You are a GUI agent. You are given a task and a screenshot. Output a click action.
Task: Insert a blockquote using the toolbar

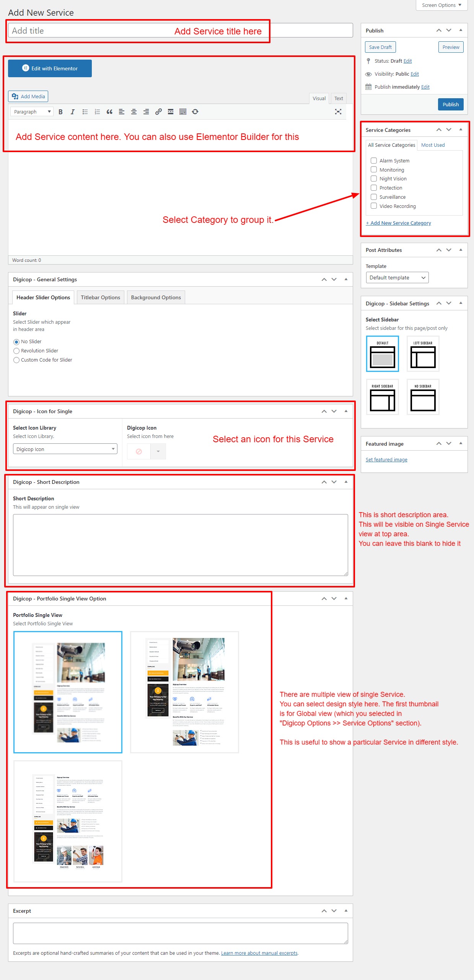pyautogui.click(x=109, y=112)
